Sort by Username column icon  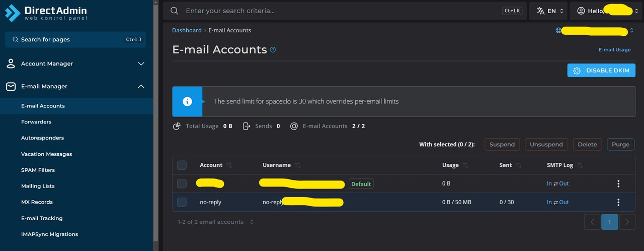pyautogui.click(x=297, y=165)
